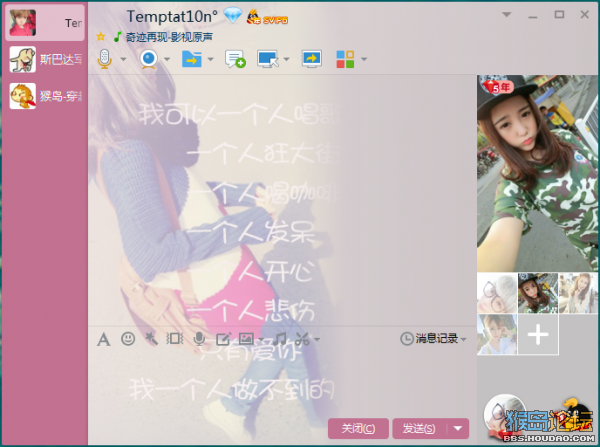Expand the remote desktop options arrow
600x447 pixels.
click(x=286, y=59)
